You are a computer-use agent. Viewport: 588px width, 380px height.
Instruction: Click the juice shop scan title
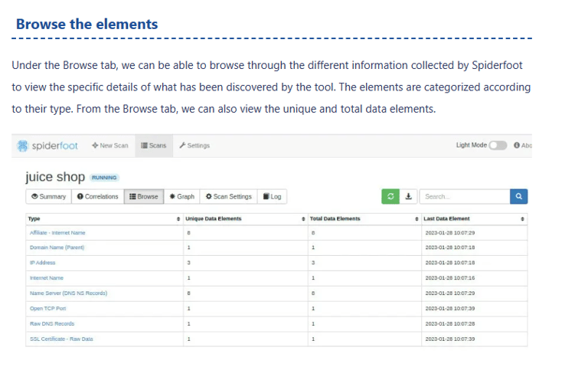pyautogui.click(x=55, y=177)
